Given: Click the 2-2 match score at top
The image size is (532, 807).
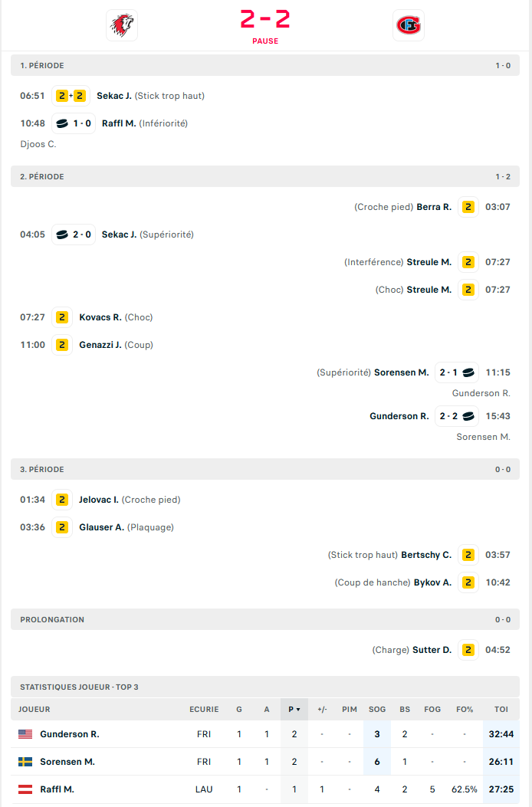Looking at the screenshot, I should click(265, 20).
